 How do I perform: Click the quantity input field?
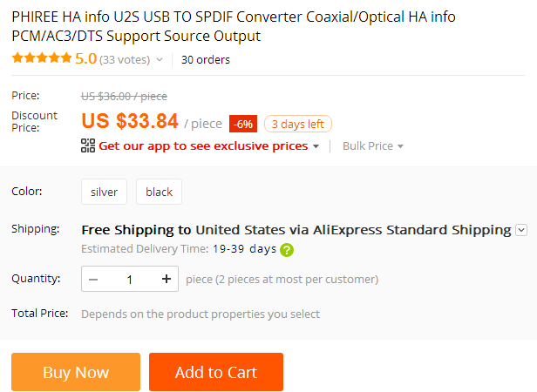(130, 280)
